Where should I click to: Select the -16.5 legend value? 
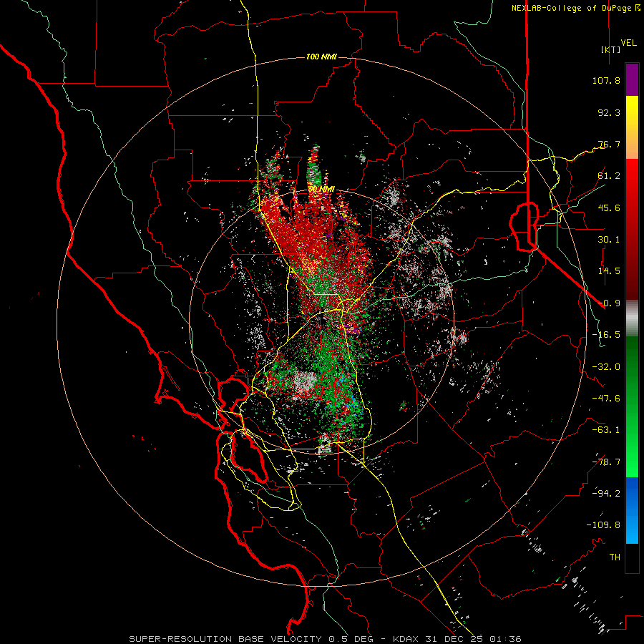pyautogui.click(x=606, y=335)
